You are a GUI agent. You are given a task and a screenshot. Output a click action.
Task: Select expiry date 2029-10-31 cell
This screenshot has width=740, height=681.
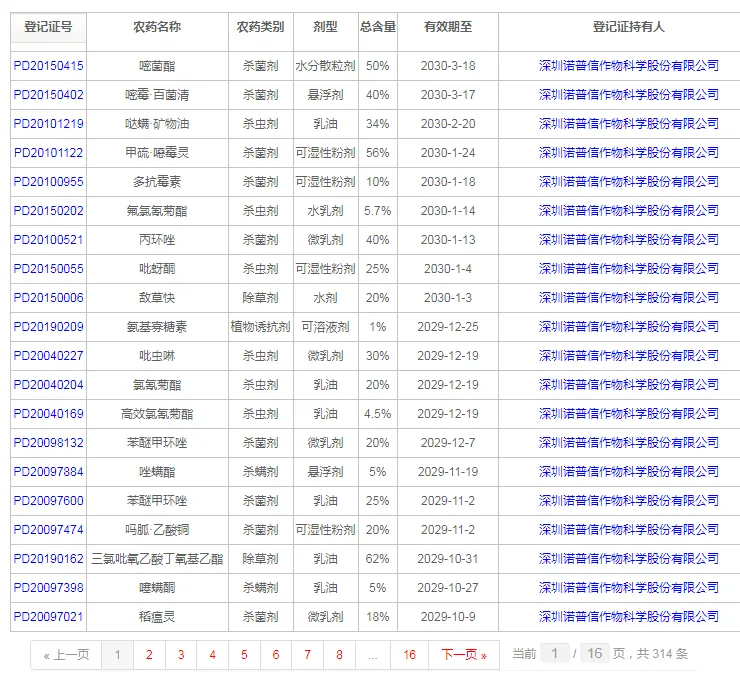pyautogui.click(x=448, y=559)
